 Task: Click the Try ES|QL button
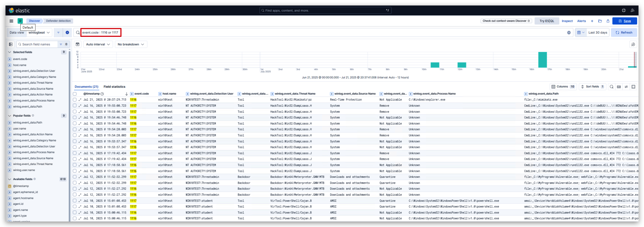point(547,21)
